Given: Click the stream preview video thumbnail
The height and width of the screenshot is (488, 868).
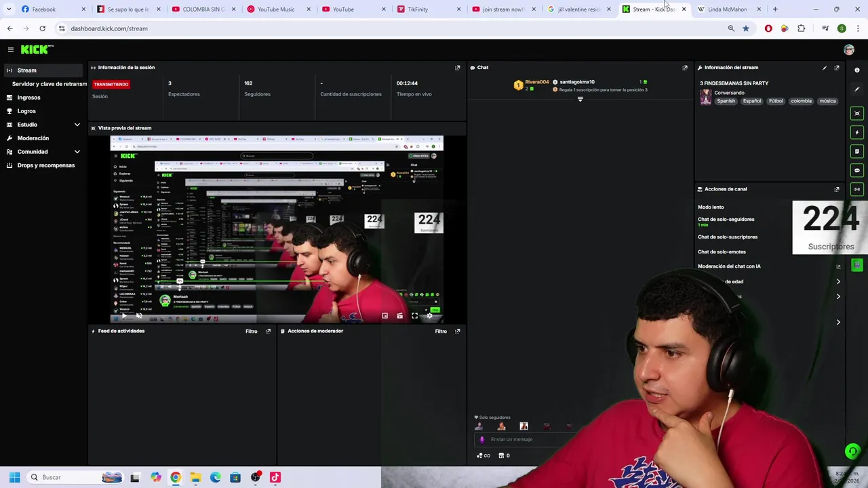Looking at the screenshot, I should (x=277, y=229).
